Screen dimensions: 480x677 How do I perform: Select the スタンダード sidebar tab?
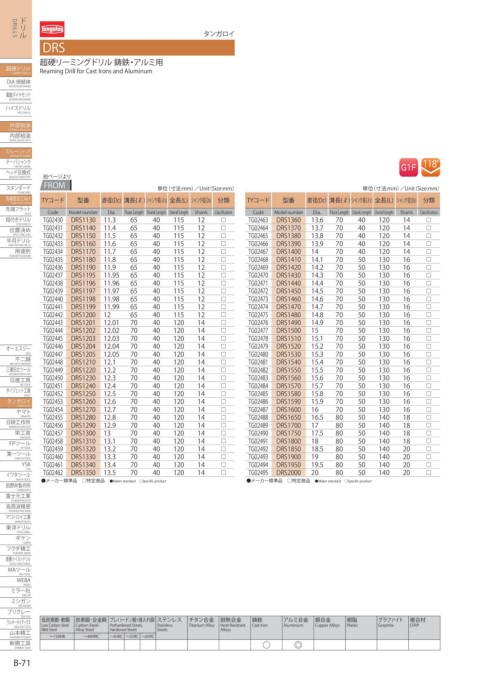click(x=16, y=189)
